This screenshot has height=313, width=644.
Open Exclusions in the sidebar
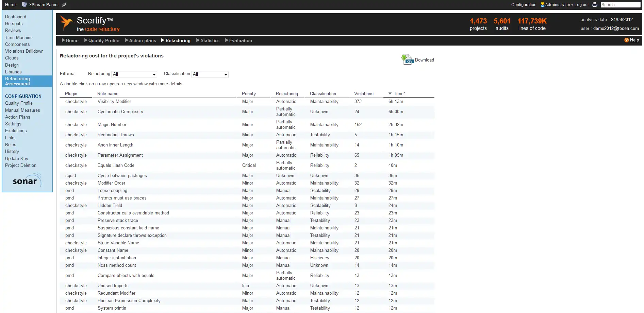[x=16, y=131]
